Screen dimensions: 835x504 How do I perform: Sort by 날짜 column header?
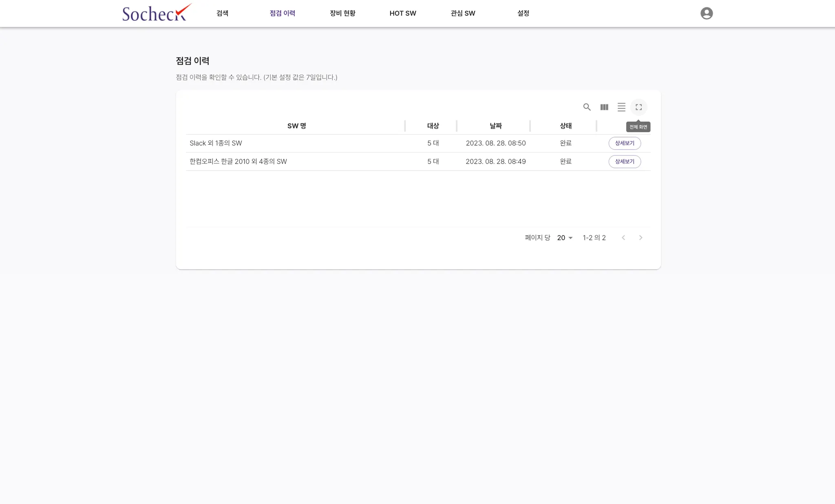(x=495, y=126)
